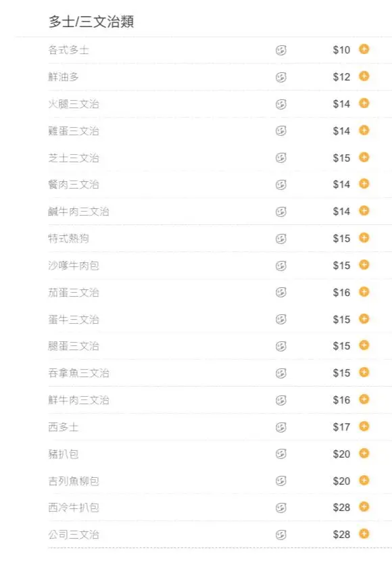Add 鮮油多 to the order
392x563 pixels.
364,76
